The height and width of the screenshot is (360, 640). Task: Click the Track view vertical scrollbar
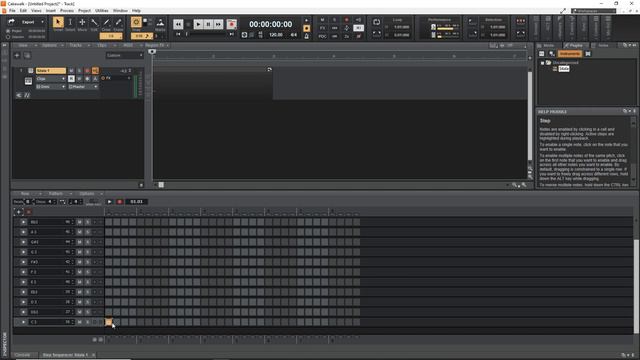(530, 116)
